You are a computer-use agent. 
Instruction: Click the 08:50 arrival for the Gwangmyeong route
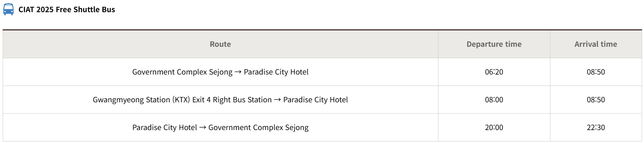pyautogui.click(x=596, y=100)
